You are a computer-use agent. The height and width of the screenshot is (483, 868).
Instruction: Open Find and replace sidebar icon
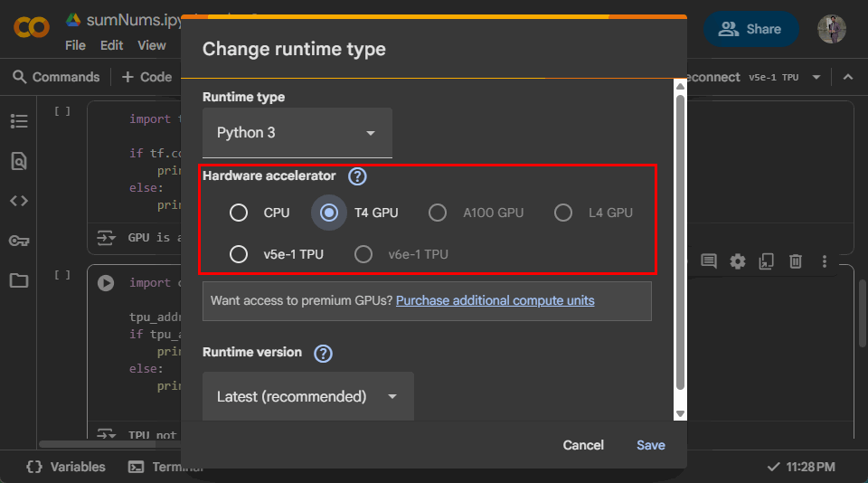[x=19, y=161]
